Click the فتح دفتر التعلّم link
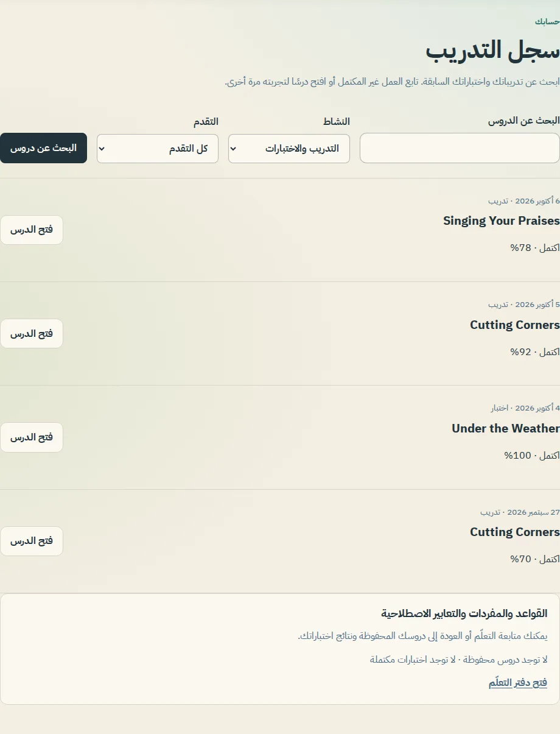The image size is (560, 734). (x=518, y=682)
